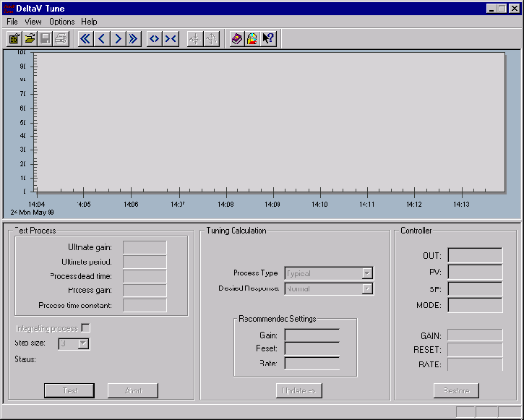Click the recommended Rate field
Viewport: 524px width, 420px height.
click(312, 363)
